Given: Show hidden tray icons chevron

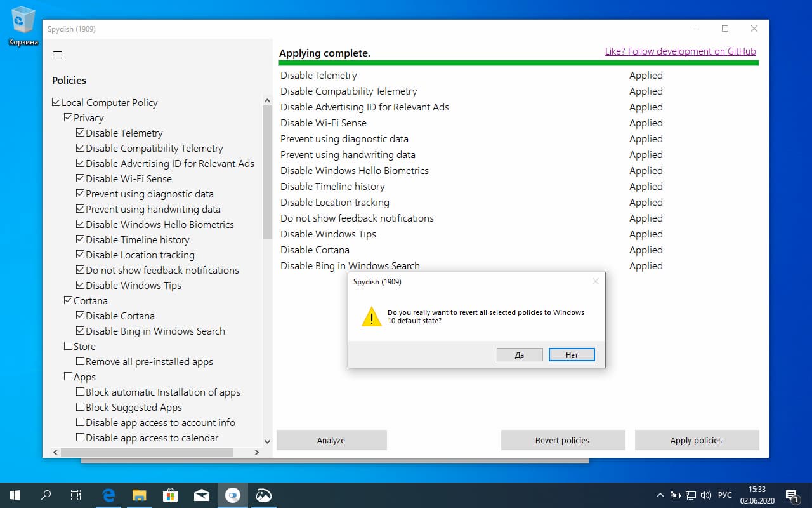Looking at the screenshot, I should 660,495.
